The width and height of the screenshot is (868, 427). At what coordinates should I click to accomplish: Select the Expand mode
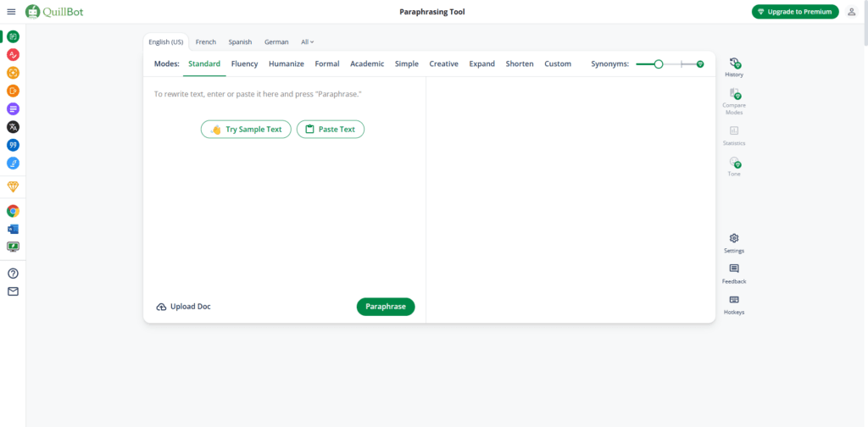482,64
